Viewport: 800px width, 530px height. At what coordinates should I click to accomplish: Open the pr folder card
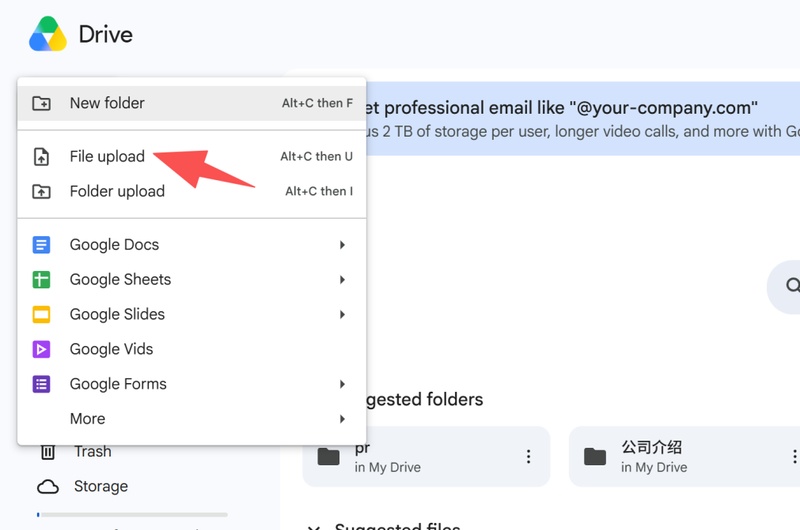pyautogui.click(x=427, y=457)
